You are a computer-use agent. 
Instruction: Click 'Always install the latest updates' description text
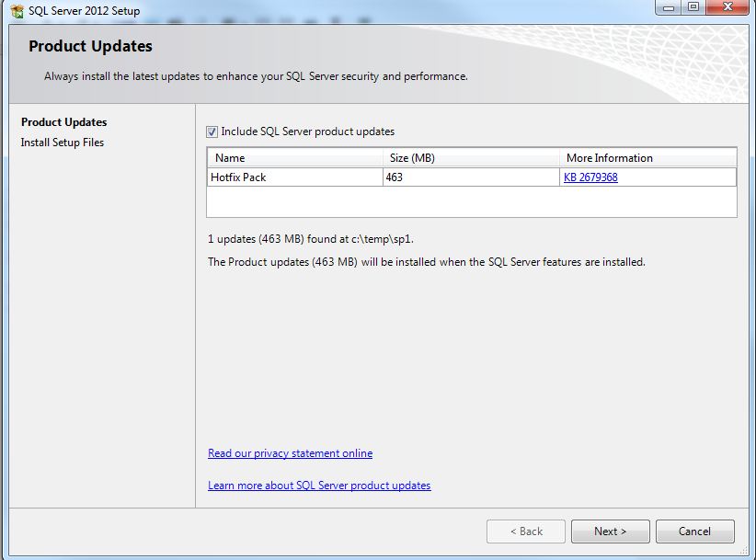click(x=256, y=76)
